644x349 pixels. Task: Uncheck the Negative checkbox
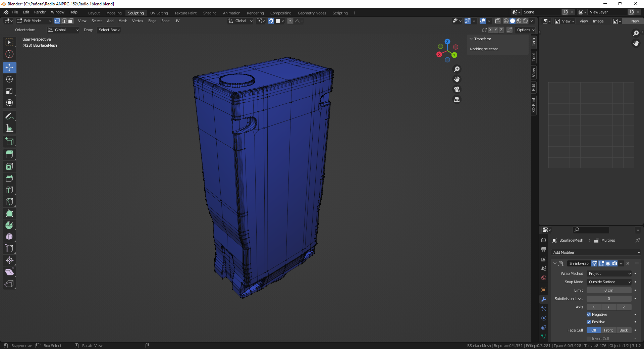point(589,314)
